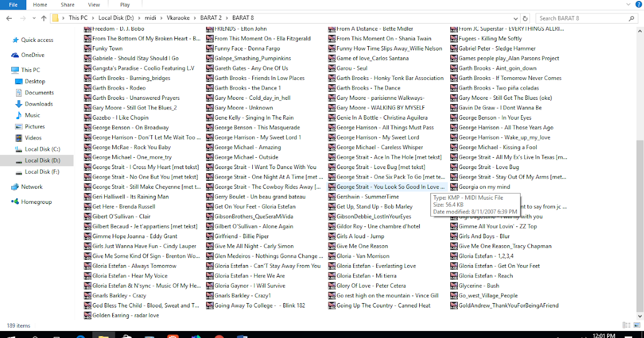Click MIDI icon beside From A Distance - Bette Midler
Image resolution: width=644 pixels, height=338 pixels.
(x=332, y=29)
